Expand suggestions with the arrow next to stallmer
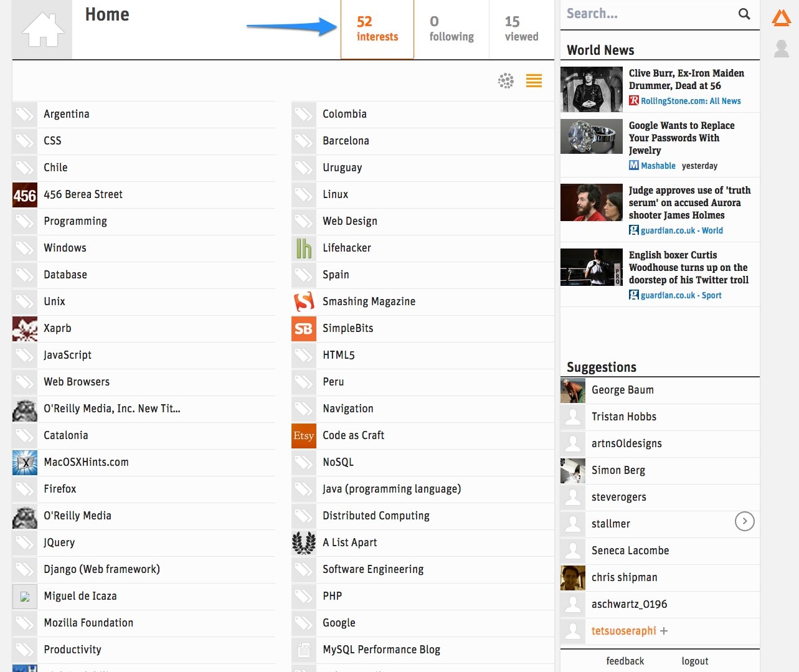Screen dimensions: 799x672 [x=745, y=521]
